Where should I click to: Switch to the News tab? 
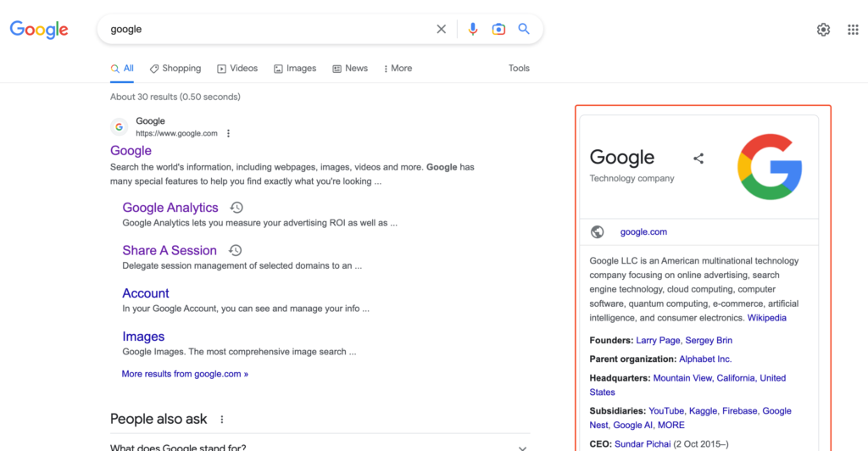point(350,68)
